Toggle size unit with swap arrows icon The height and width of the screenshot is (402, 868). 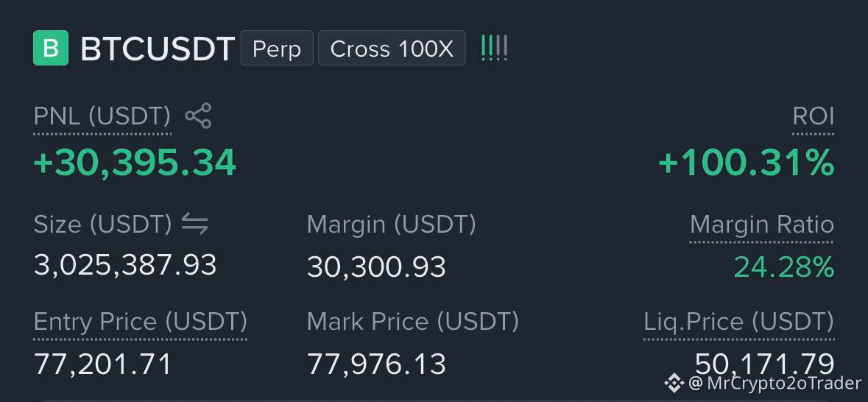pos(195,225)
